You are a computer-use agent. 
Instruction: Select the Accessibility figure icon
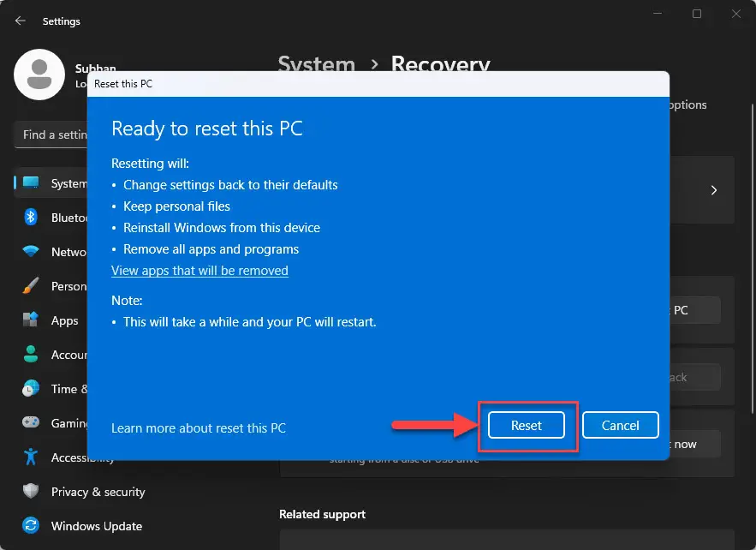31,457
